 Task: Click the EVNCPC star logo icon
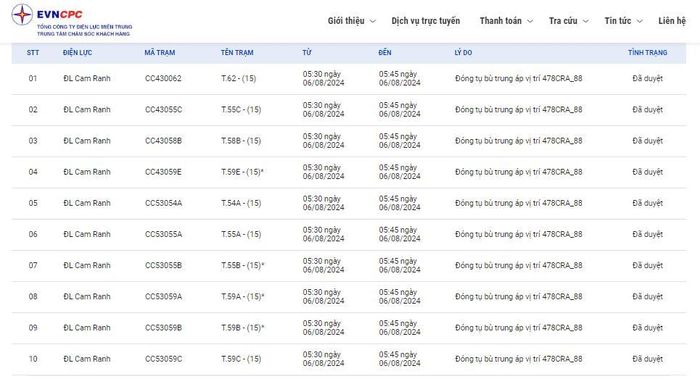point(22,15)
